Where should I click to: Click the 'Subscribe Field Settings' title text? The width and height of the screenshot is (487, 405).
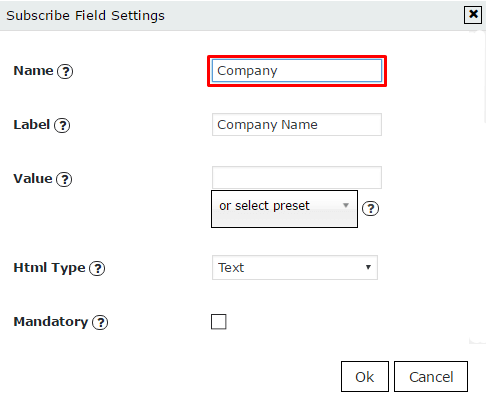[85, 16]
